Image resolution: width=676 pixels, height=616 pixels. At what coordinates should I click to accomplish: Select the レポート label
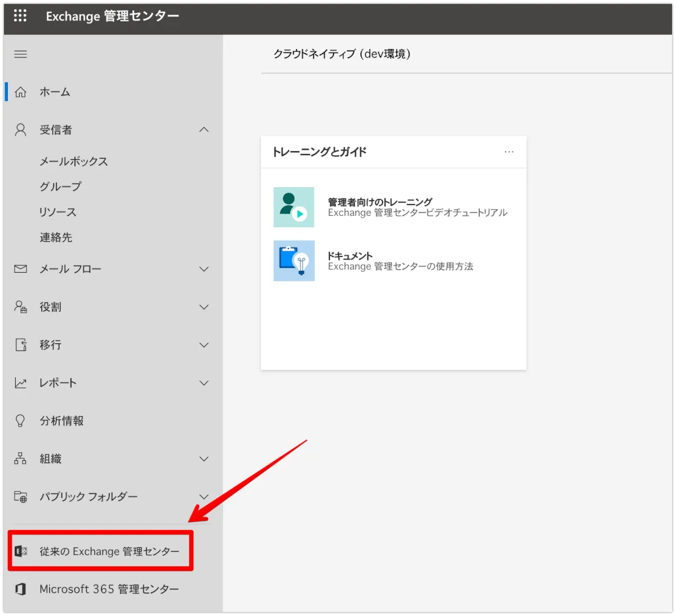(57, 383)
